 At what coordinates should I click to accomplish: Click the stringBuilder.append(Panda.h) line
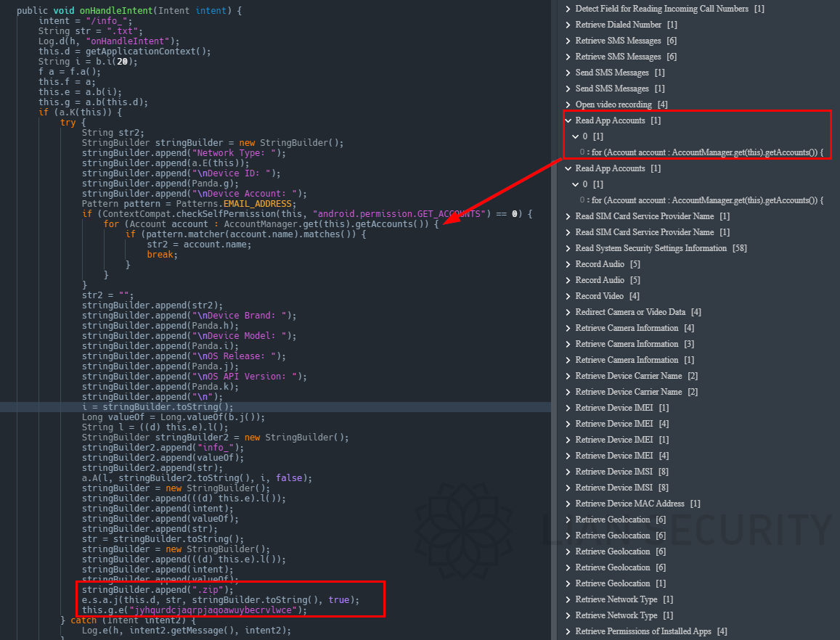click(160, 326)
